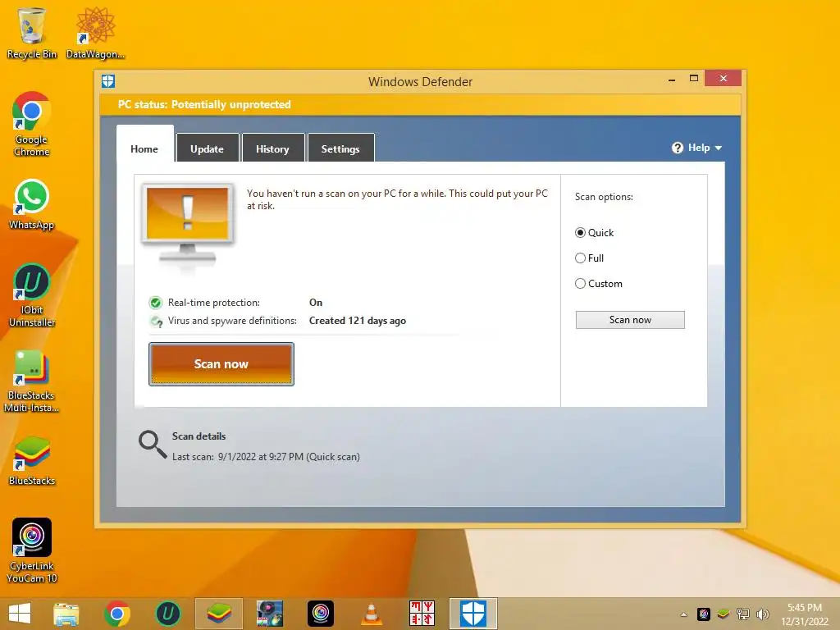Click the Windows Start button

pyautogui.click(x=20, y=614)
